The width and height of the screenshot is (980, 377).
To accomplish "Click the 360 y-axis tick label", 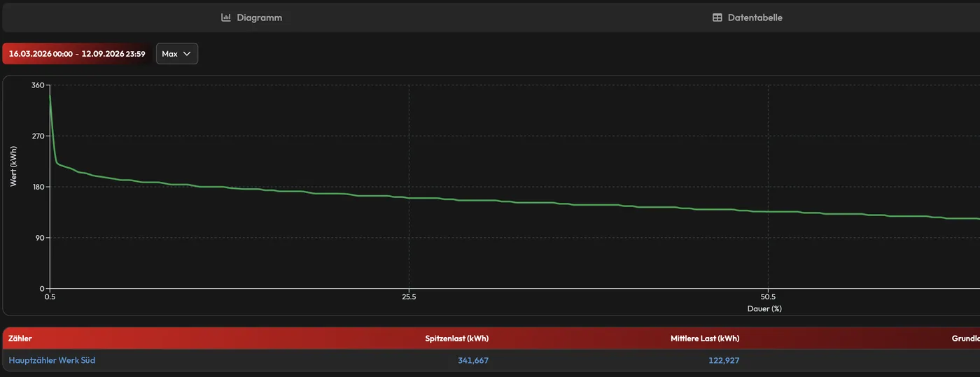I will 38,85.
